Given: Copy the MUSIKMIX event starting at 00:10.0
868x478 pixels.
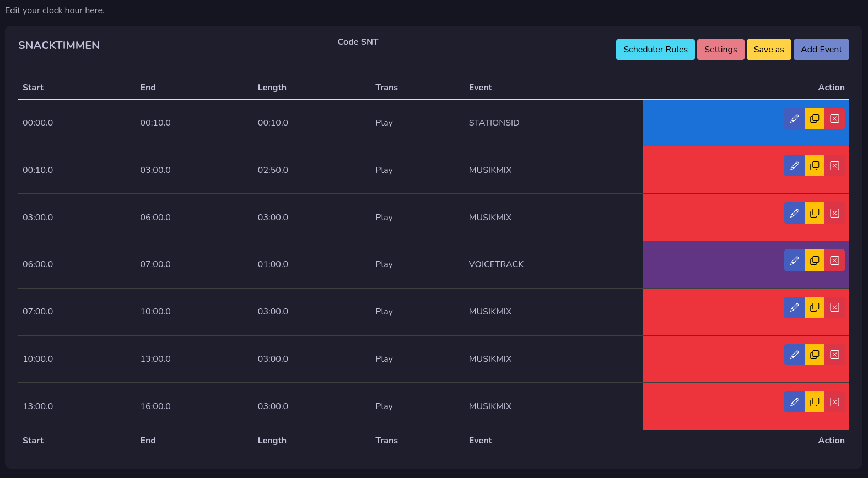Looking at the screenshot, I should click(x=815, y=166).
